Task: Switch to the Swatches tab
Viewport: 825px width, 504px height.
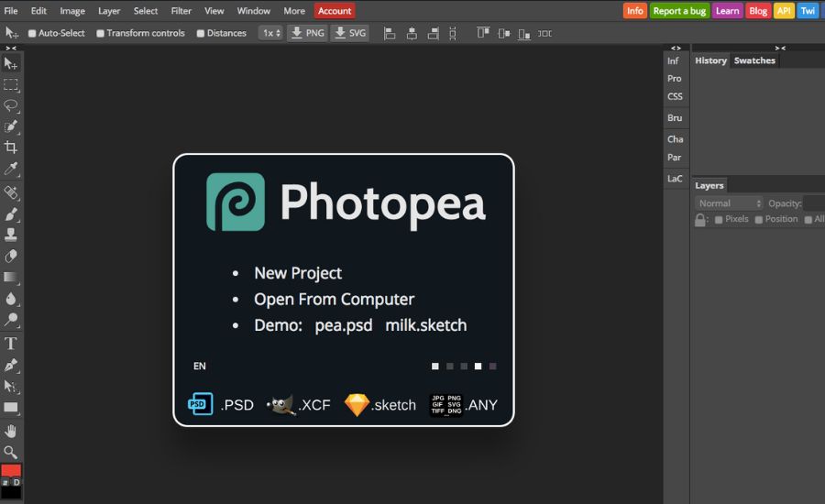Action: (754, 60)
